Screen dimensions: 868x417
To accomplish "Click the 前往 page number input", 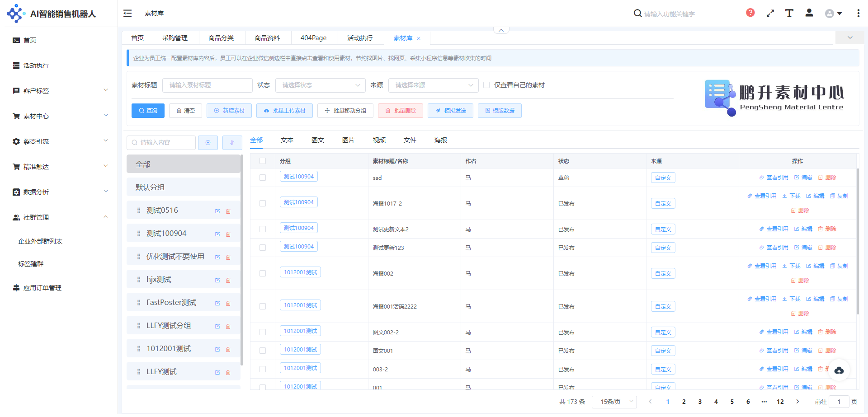I will [839, 402].
